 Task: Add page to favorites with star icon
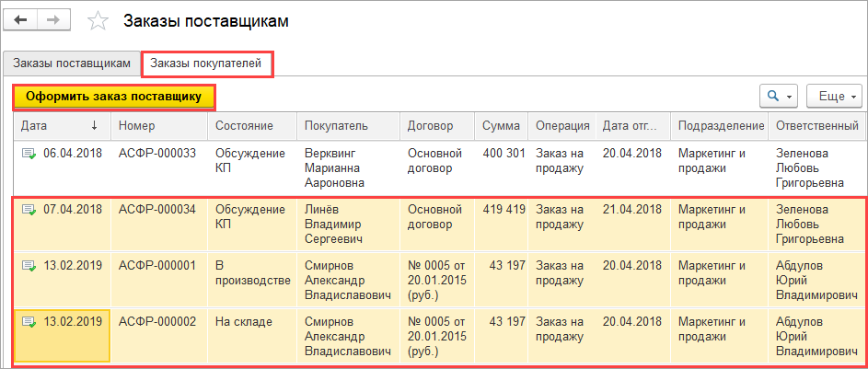point(98,20)
